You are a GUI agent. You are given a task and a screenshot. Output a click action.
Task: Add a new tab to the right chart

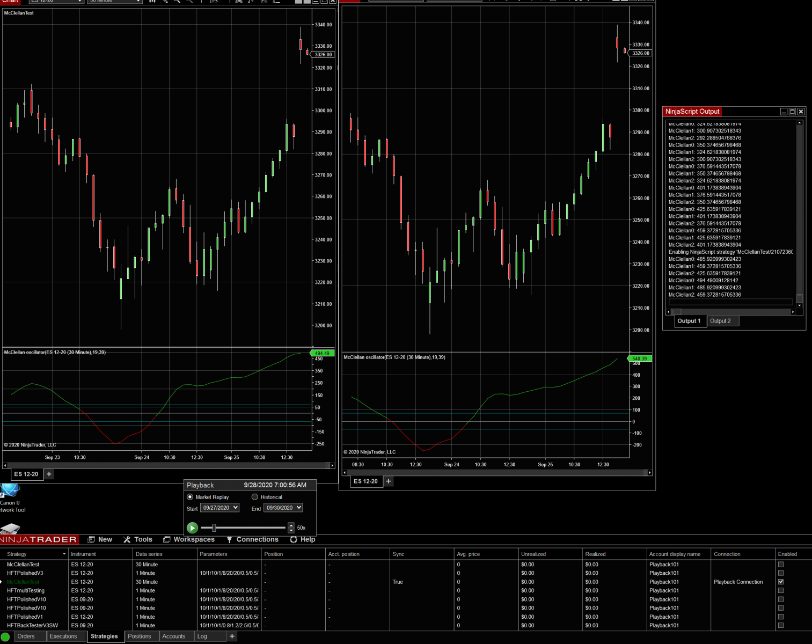point(389,481)
